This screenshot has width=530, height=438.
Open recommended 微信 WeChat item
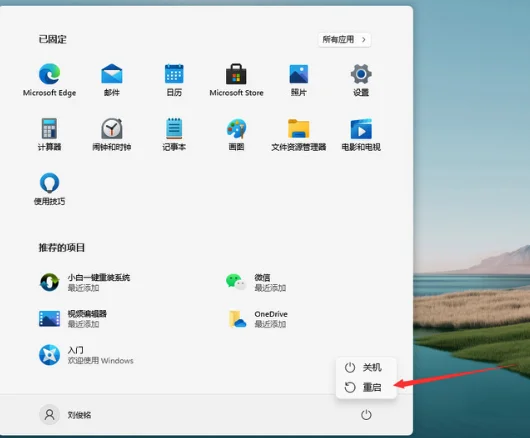(256, 283)
